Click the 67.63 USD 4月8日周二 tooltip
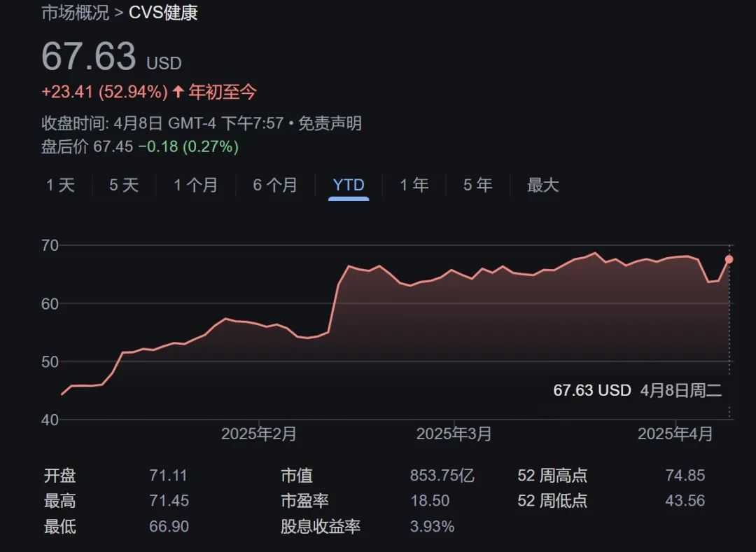 [638, 390]
